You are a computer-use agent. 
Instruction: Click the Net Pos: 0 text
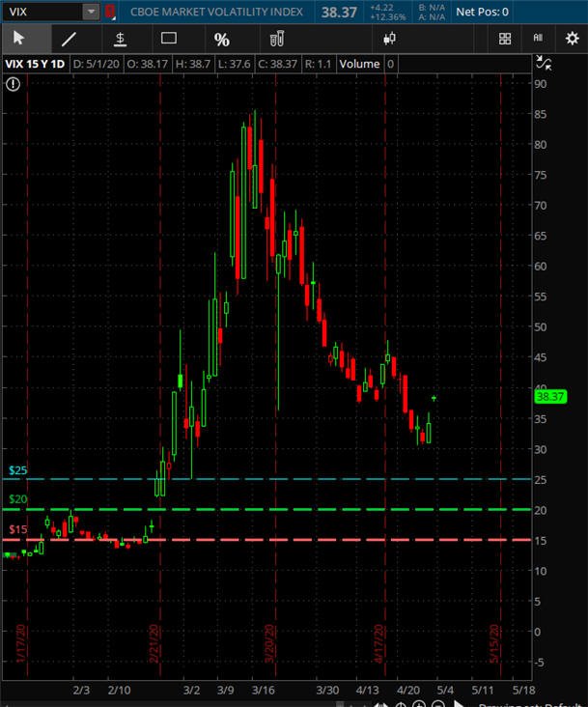pos(482,12)
